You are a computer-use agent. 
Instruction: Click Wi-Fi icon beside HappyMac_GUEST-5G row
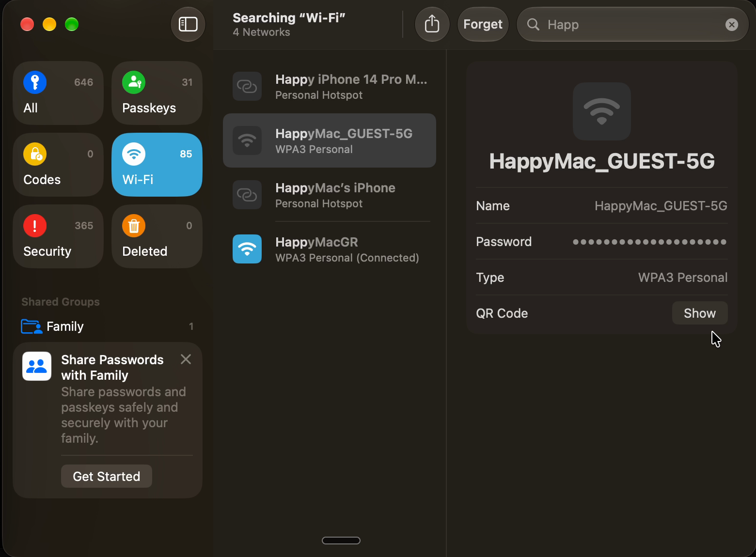tap(247, 140)
